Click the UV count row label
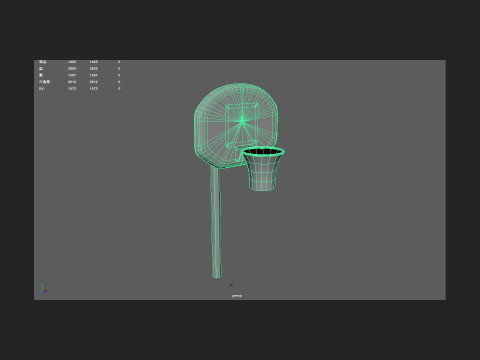Image resolution: width=480 pixels, height=360 pixels. 41,89
